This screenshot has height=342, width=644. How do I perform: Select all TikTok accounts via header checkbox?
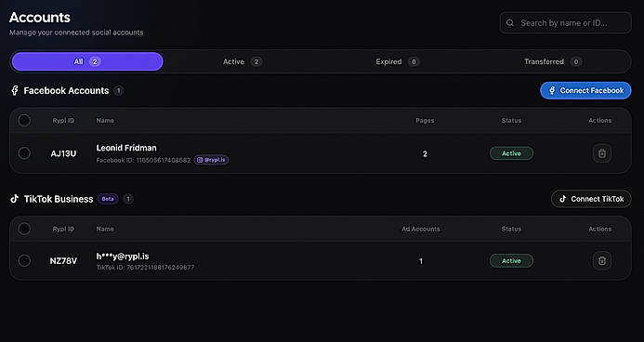click(24, 229)
